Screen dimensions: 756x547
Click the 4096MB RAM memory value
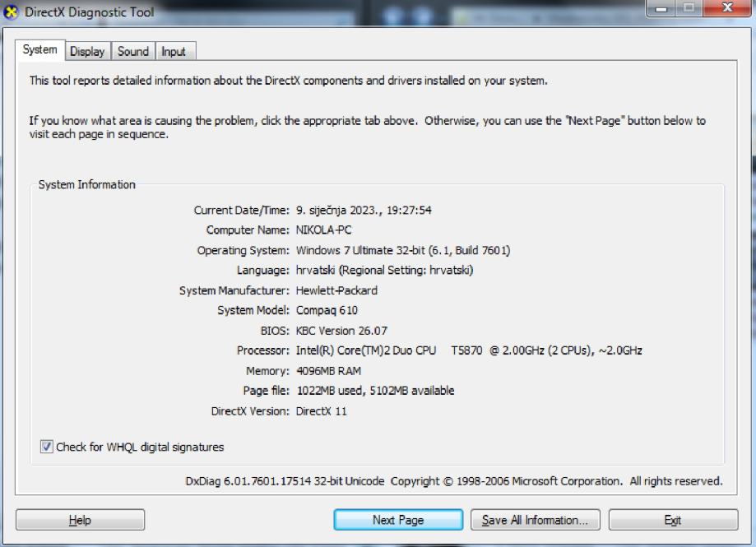pos(328,371)
